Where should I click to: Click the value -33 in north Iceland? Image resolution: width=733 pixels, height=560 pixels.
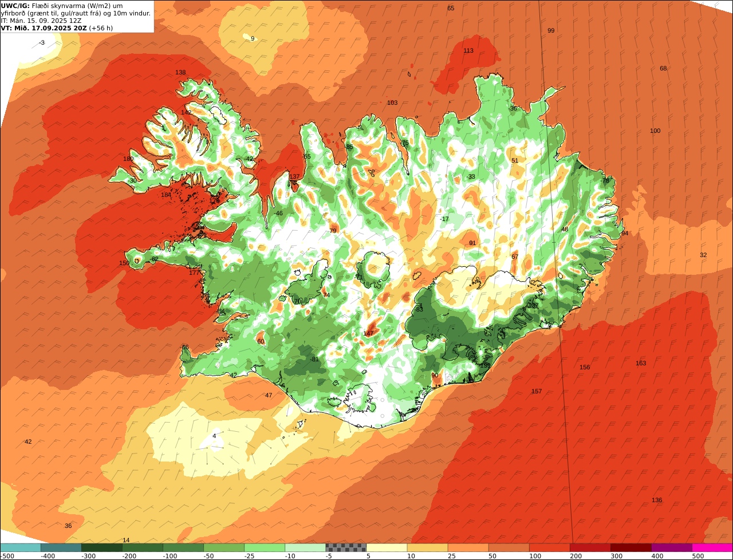(471, 176)
